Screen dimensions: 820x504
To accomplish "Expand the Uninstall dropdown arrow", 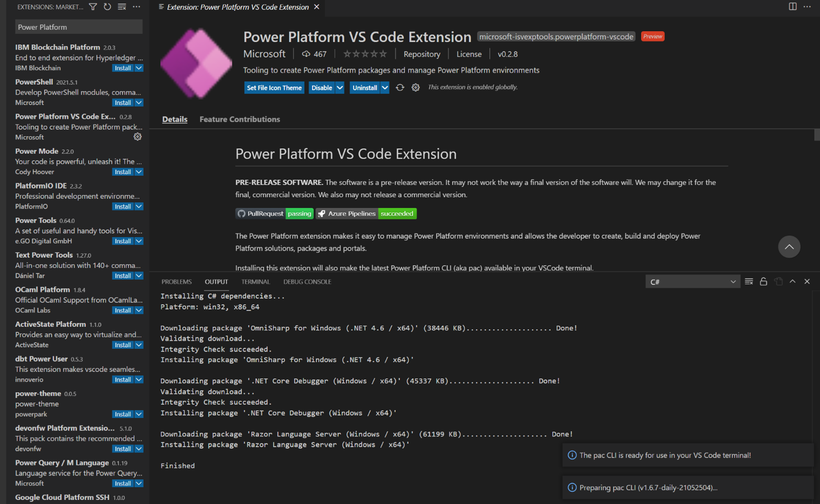I will pyautogui.click(x=385, y=87).
